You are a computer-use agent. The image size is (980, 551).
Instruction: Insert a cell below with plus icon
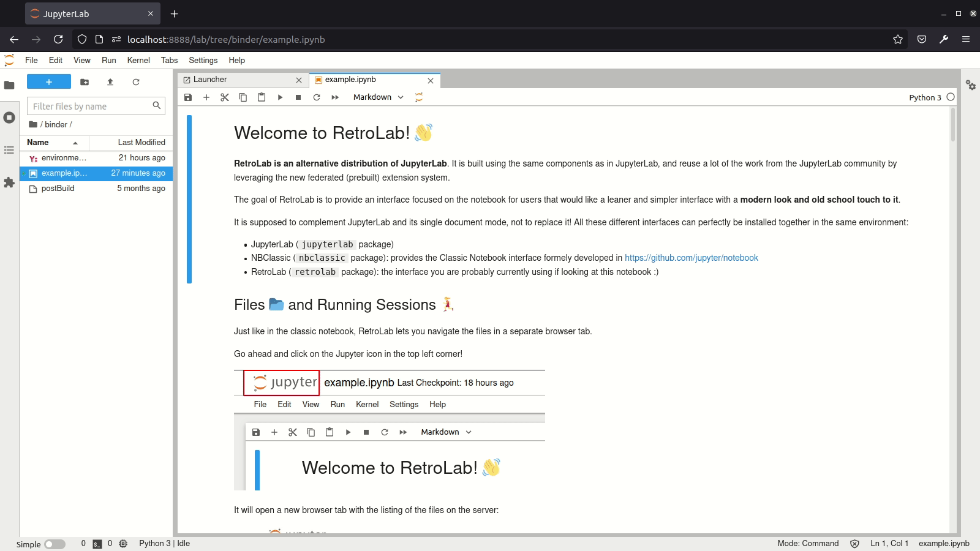(206, 97)
